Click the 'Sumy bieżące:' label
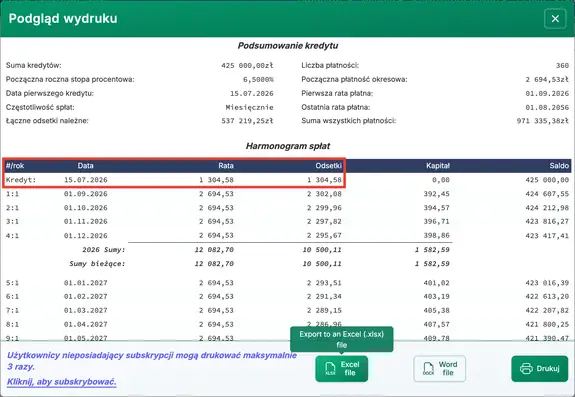Screen dimensions: 575x397 [97, 264]
